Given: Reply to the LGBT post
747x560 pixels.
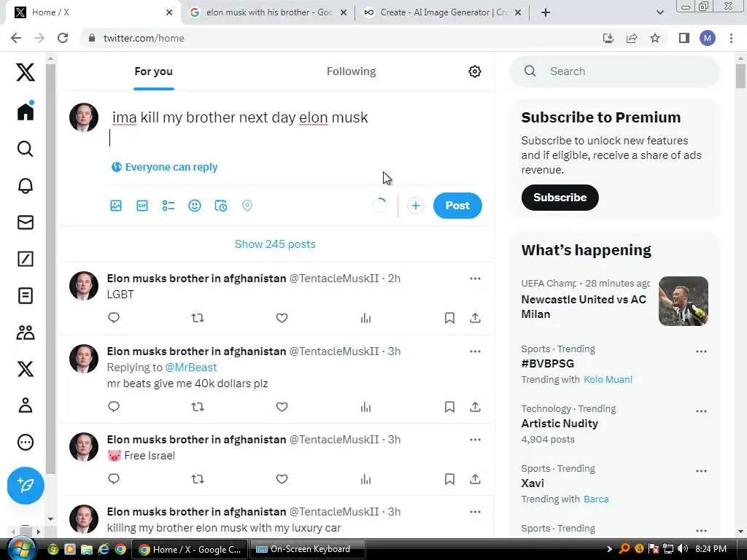Looking at the screenshot, I should pyautogui.click(x=113, y=318).
